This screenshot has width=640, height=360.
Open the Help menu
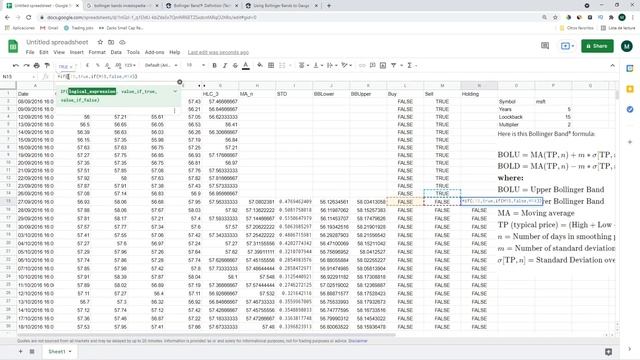click(175, 52)
